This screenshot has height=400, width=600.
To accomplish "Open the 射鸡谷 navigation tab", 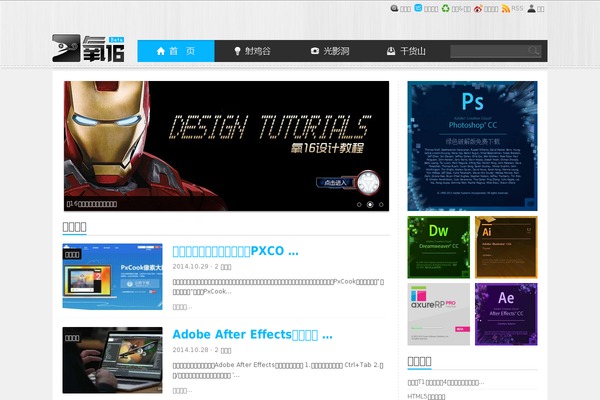I will tap(253, 51).
